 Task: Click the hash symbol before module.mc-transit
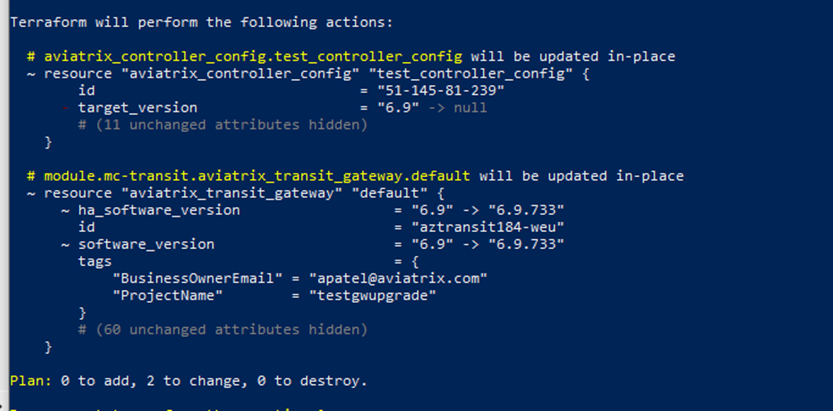coord(31,176)
